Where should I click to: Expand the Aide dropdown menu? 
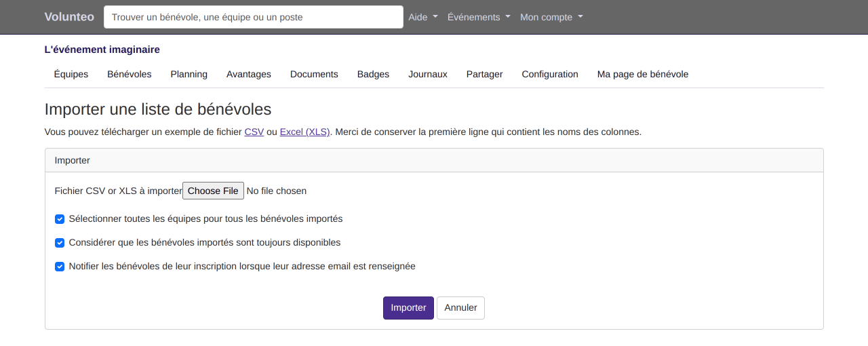point(423,17)
